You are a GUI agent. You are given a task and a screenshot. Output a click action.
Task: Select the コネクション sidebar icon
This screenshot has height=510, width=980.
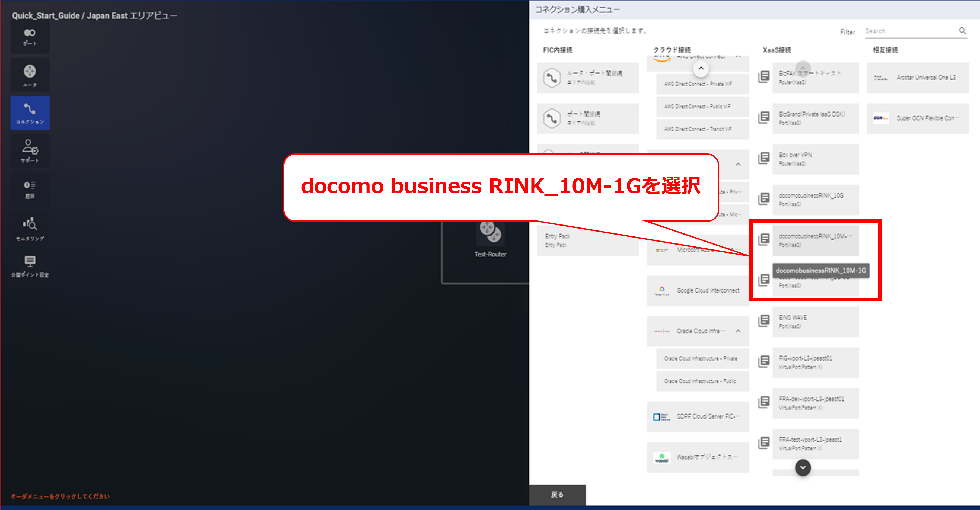30,113
